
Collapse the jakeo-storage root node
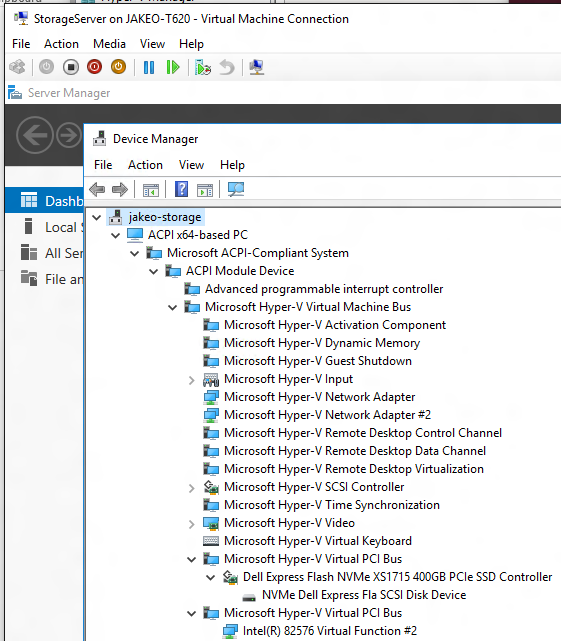[96, 217]
